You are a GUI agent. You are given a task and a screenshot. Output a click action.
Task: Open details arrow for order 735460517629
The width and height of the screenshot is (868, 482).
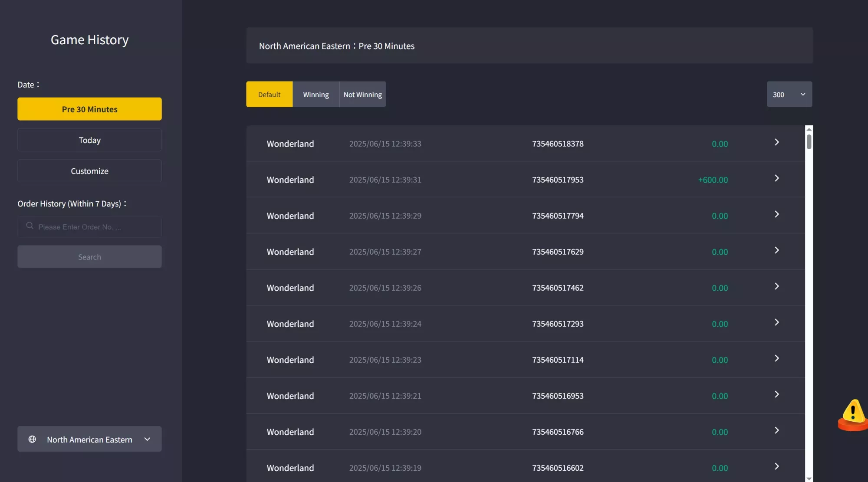pos(777,250)
